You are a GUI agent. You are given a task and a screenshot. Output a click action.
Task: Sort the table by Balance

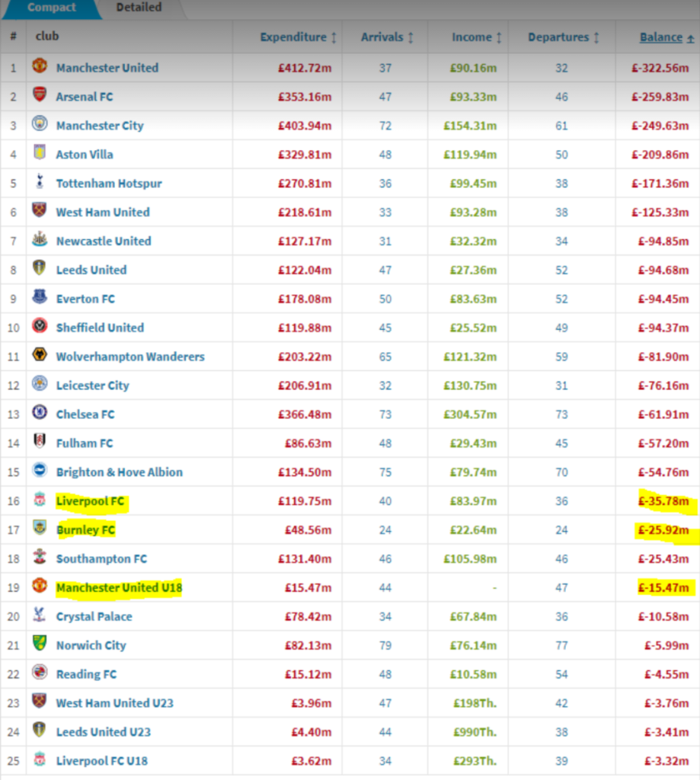coord(666,37)
